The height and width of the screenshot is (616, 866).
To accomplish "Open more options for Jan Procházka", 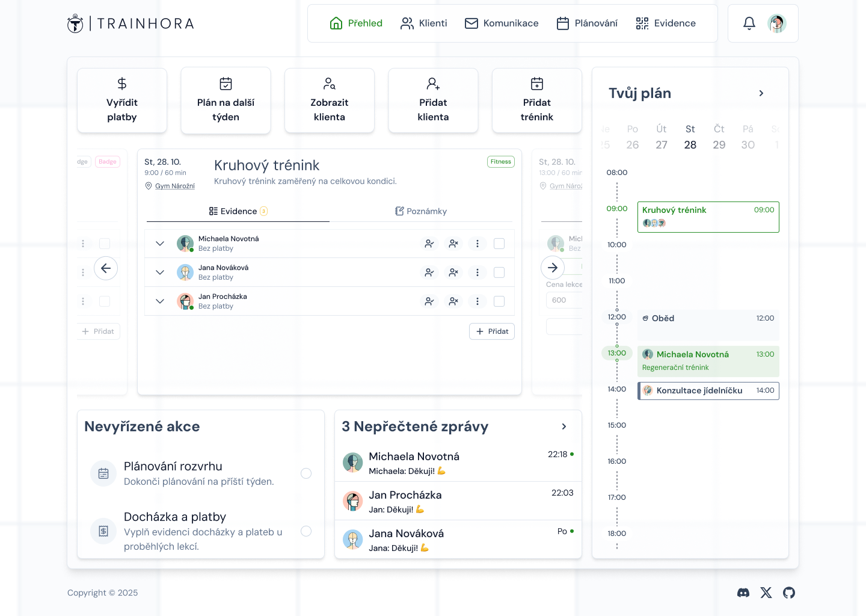I will tap(478, 301).
